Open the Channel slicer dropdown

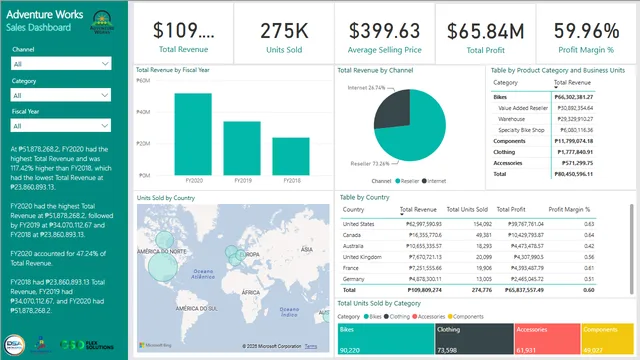pyautogui.click(x=61, y=64)
